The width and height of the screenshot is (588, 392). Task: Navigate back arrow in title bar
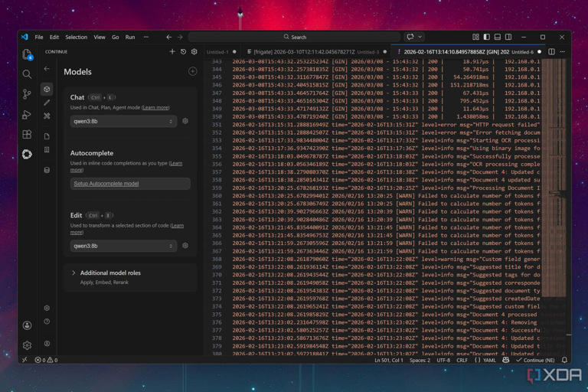(x=168, y=37)
